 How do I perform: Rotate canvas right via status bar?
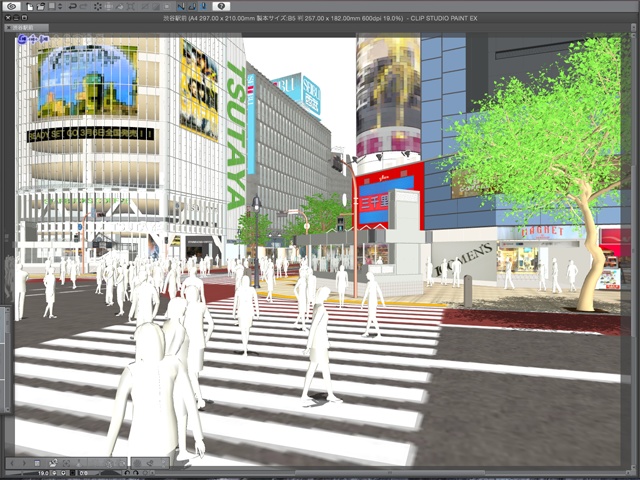point(136,473)
